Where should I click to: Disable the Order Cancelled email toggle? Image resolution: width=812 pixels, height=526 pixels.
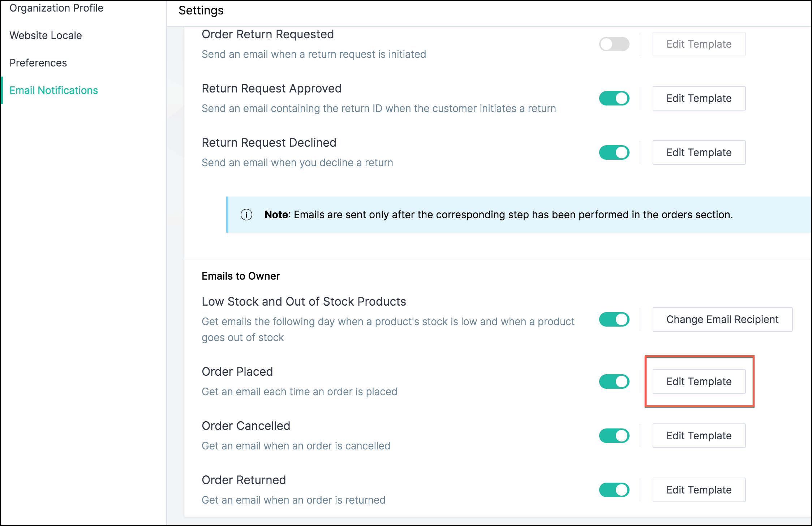[614, 436]
